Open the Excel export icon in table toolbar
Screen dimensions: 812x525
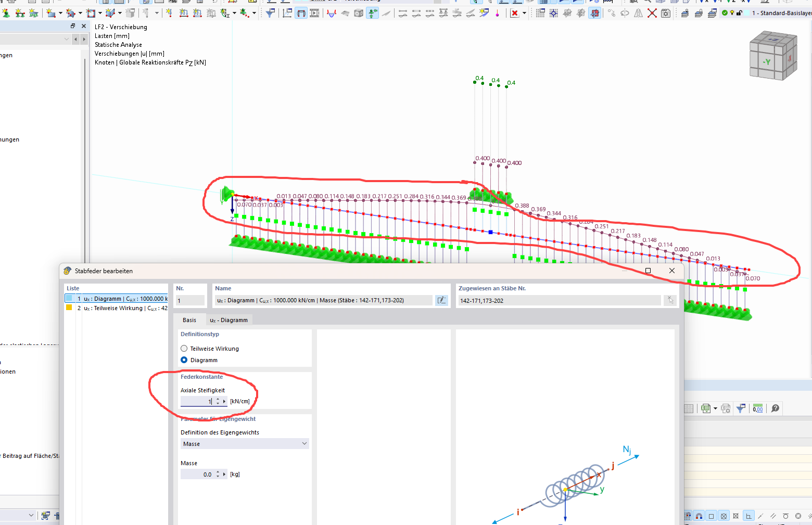(705, 408)
